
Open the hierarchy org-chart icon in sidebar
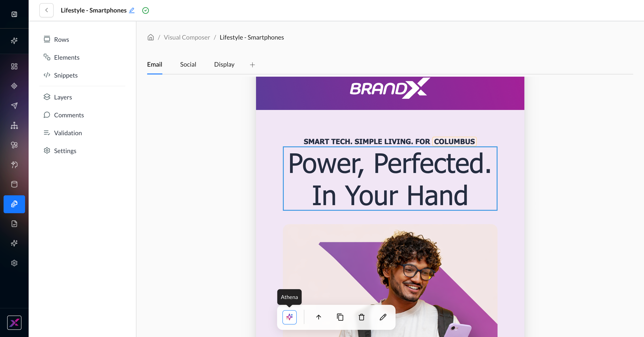click(14, 125)
